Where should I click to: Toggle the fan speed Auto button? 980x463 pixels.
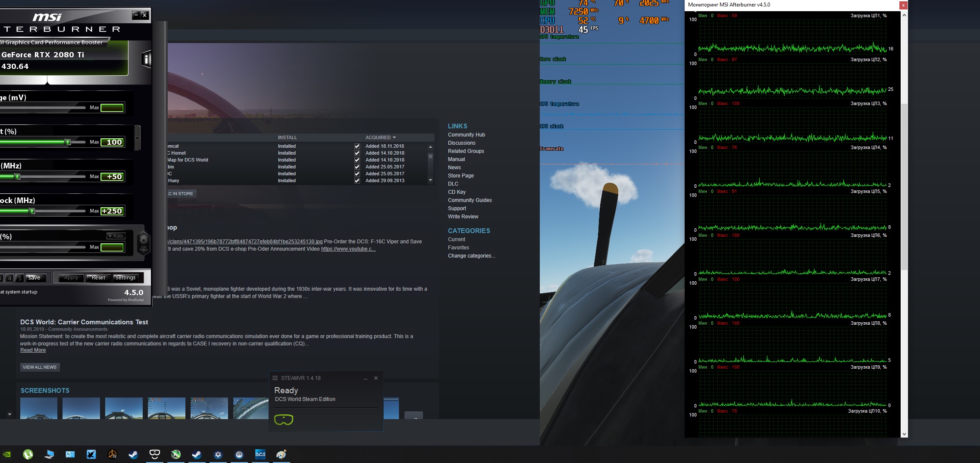pyautogui.click(x=116, y=236)
